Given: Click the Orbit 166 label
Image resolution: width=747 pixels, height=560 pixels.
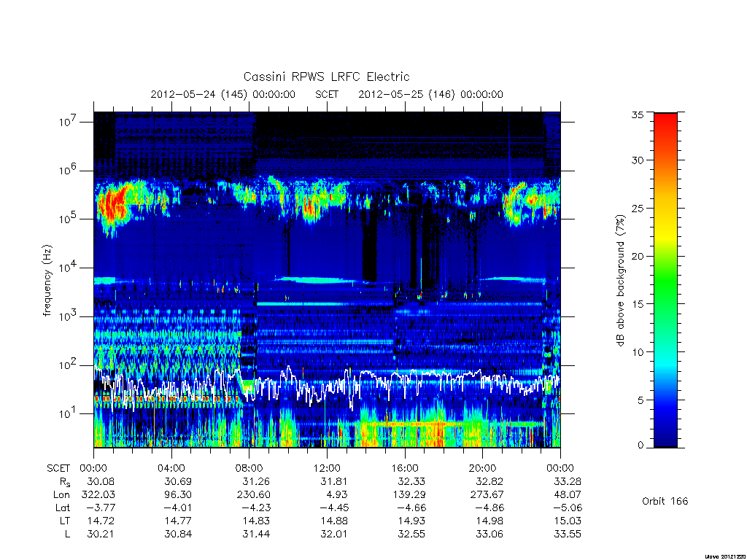Looking at the screenshot, I should point(665,501).
